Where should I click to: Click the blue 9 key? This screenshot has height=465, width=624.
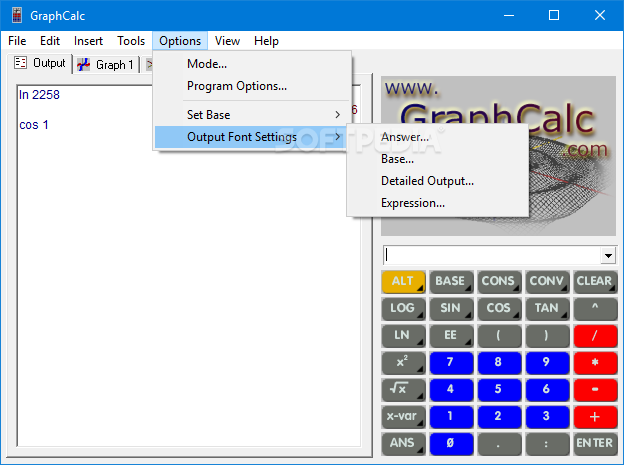[547, 363]
